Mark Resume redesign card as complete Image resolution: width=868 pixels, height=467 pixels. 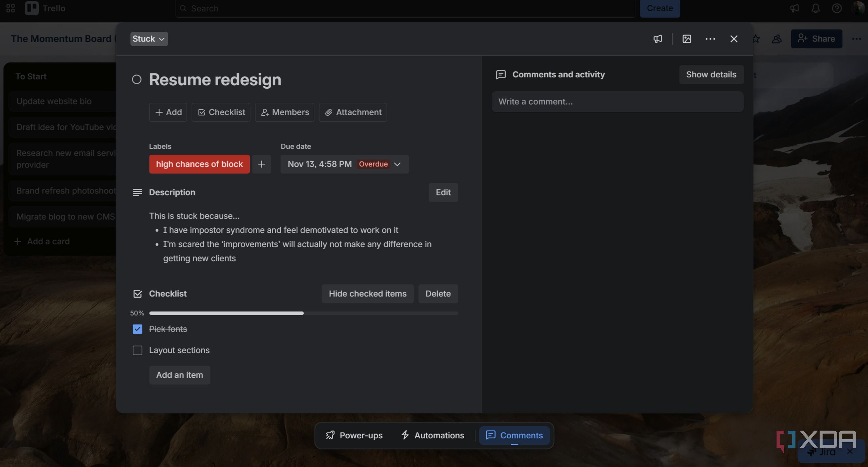point(136,79)
